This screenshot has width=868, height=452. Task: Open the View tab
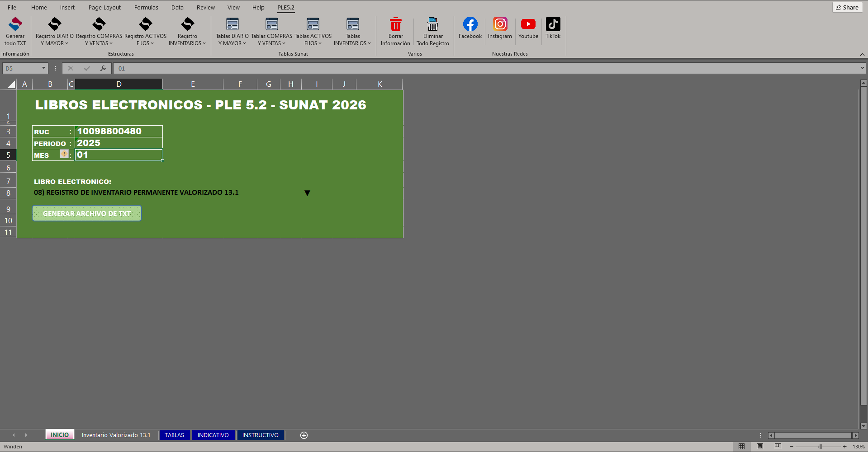coord(233,7)
